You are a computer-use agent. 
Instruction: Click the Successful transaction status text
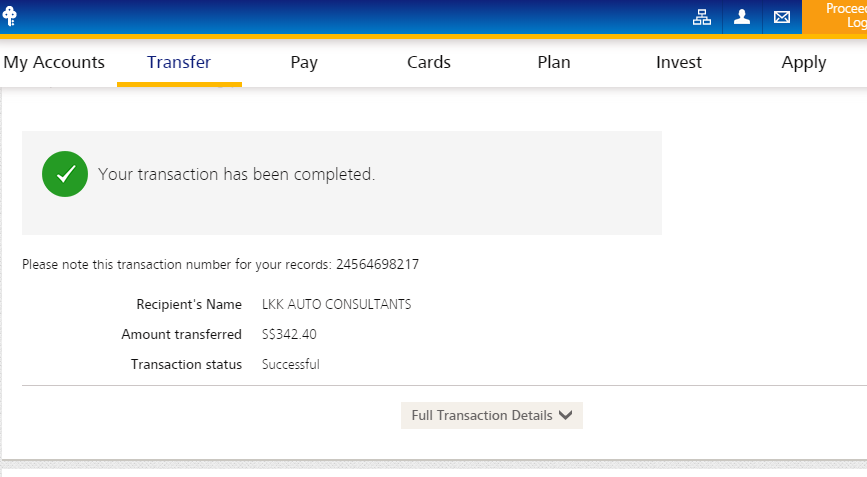290,364
